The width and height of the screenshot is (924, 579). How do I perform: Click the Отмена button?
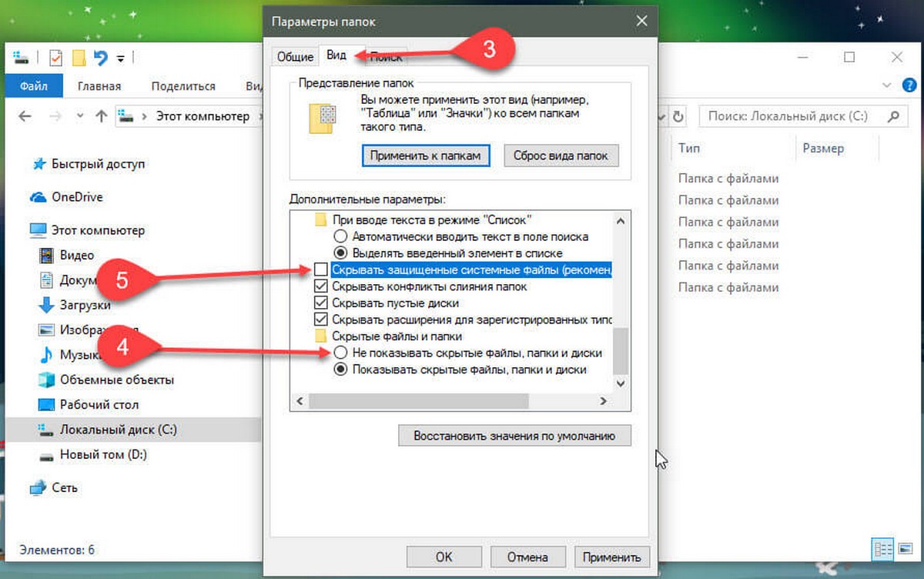[527, 557]
